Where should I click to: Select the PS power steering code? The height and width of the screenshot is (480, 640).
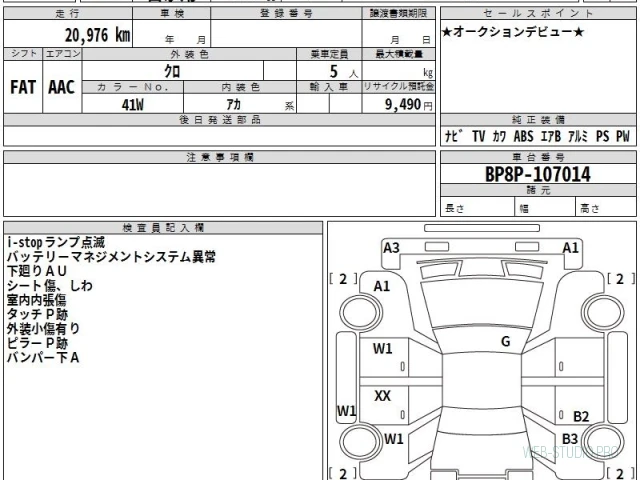(602, 136)
